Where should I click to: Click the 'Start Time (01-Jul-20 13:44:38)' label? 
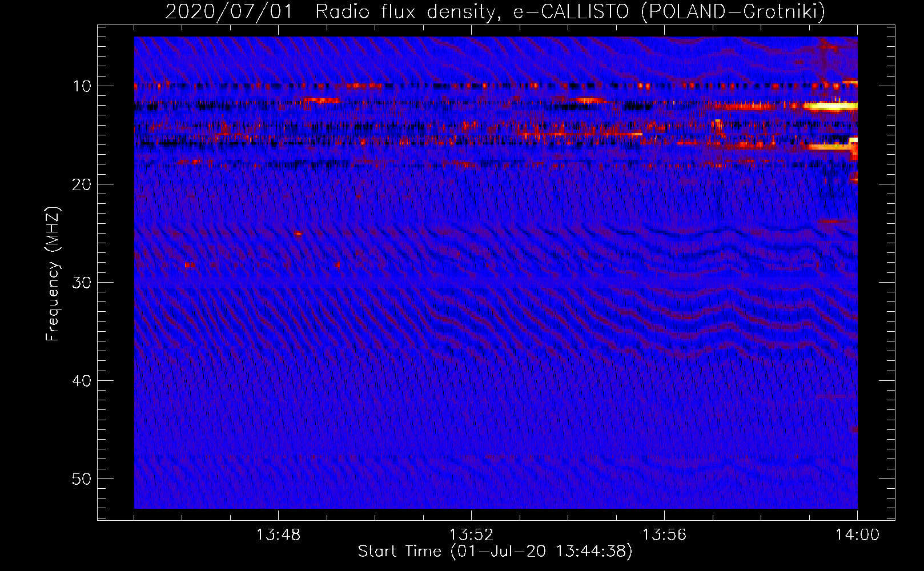click(x=495, y=552)
